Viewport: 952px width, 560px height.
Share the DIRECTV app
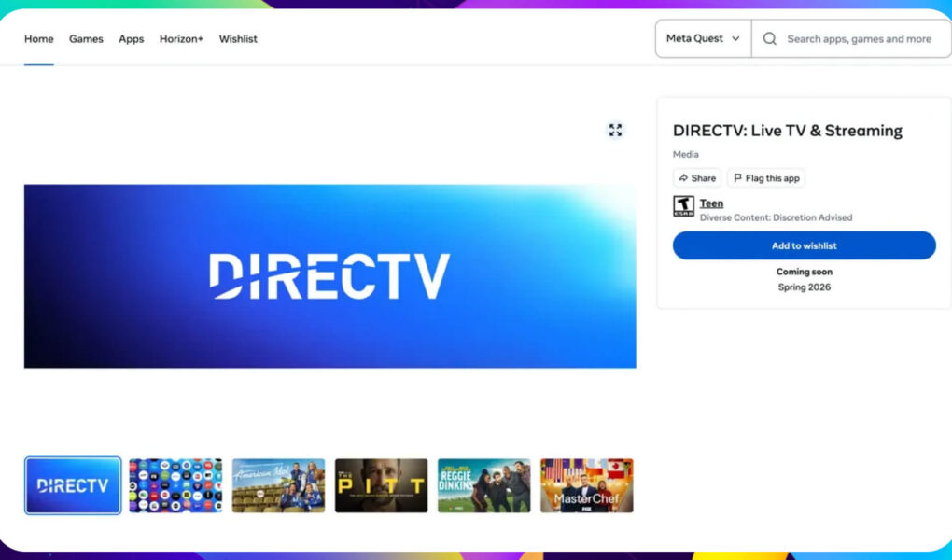[697, 178]
